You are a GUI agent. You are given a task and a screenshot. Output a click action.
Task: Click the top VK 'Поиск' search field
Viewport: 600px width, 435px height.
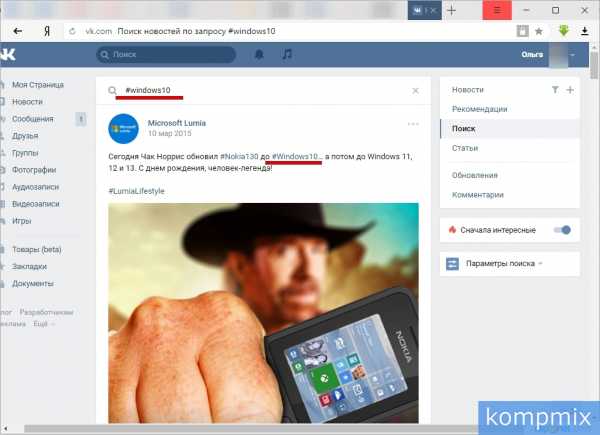[166, 55]
